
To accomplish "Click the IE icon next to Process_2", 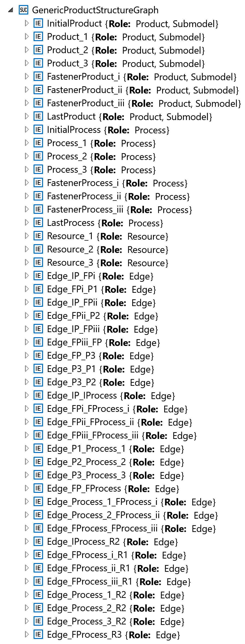I will 38,156.
